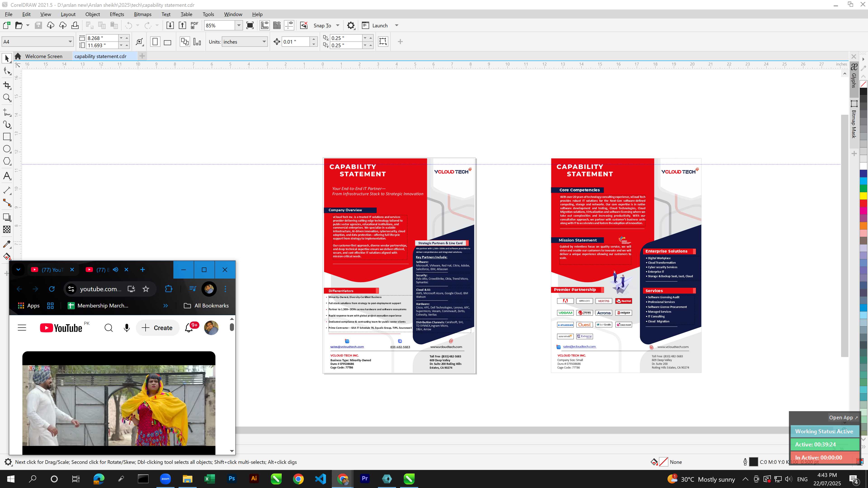Click the Print icon
Viewport: 868px width, 488px height.
point(75,25)
